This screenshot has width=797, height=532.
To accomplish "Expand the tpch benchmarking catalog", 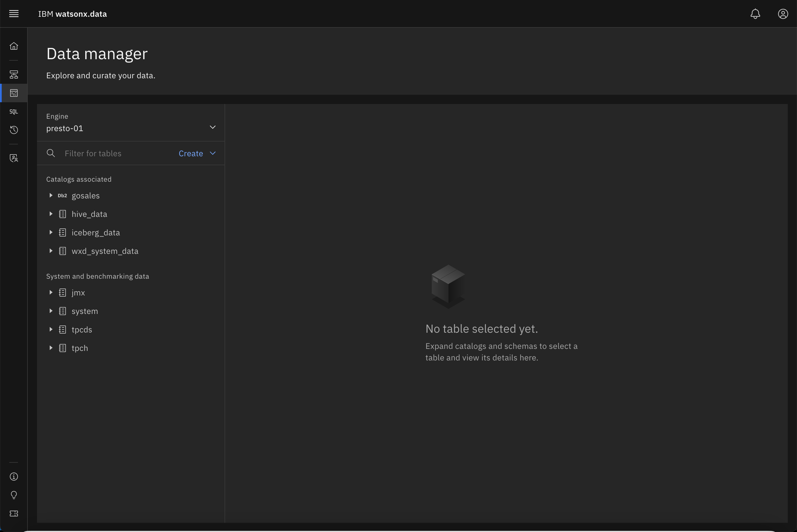I will [51, 348].
